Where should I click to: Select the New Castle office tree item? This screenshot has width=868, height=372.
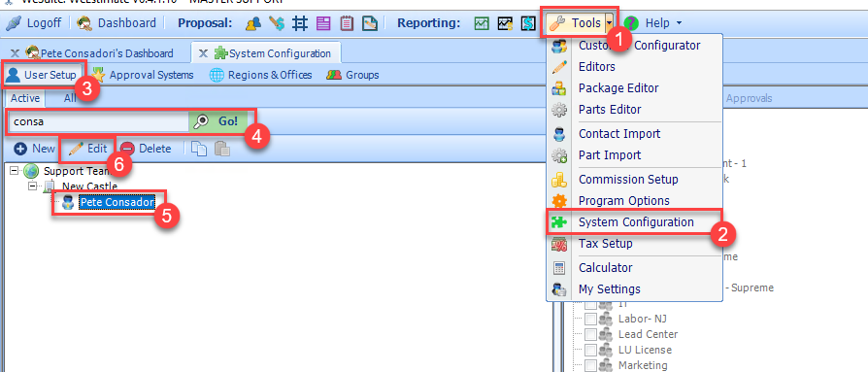click(89, 186)
